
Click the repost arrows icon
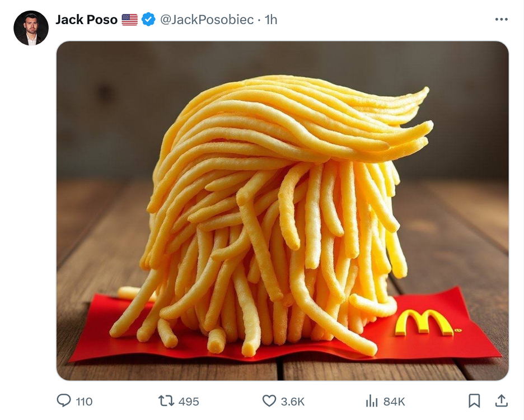pyautogui.click(x=166, y=400)
